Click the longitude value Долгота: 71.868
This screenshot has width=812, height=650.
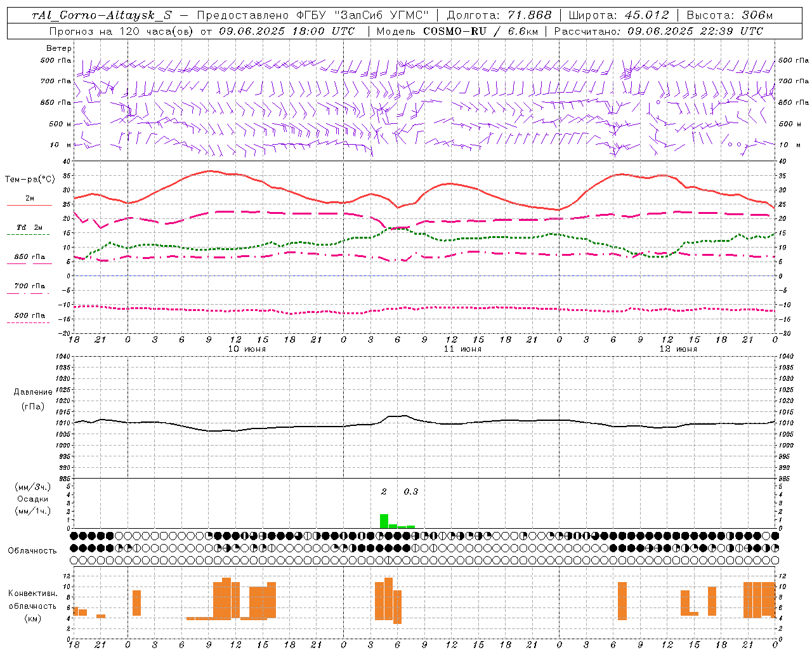click(499, 15)
